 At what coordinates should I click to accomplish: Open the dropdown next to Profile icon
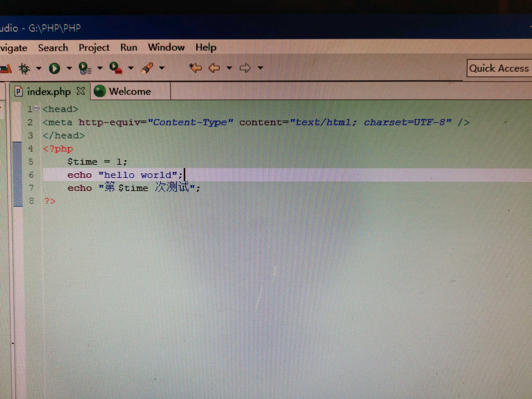click(x=100, y=68)
